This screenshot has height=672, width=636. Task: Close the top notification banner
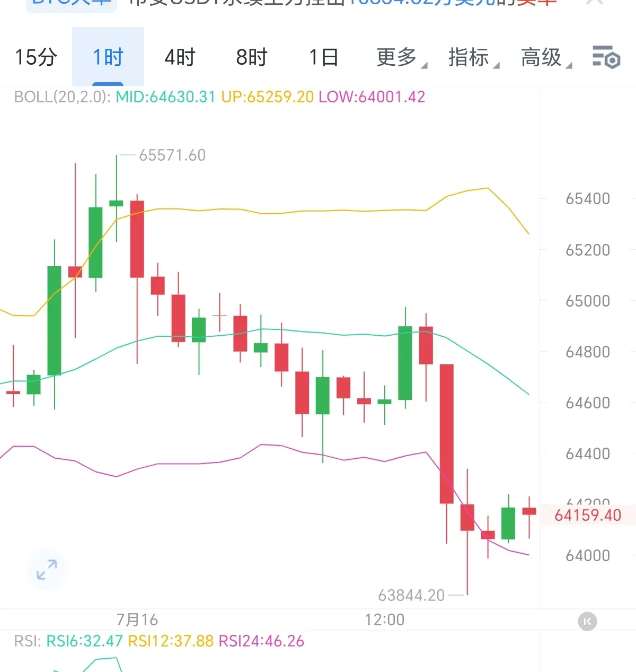596,3
